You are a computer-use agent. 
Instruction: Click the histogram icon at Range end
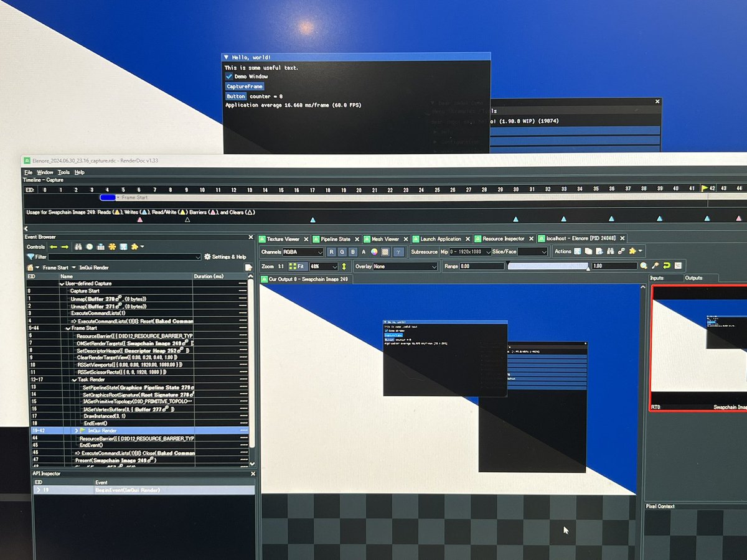click(x=677, y=266)
